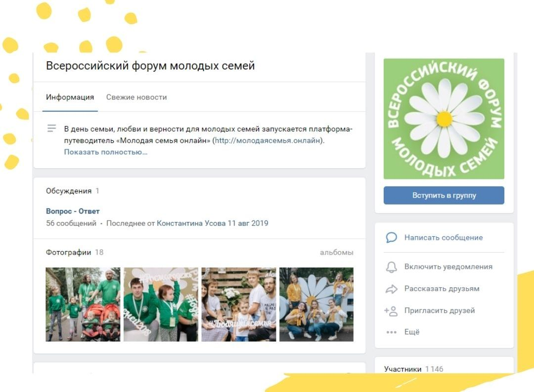The height and width of the screenshot is (392, 534).
Task: Click the description lines icon
Action: click(51, 129)
